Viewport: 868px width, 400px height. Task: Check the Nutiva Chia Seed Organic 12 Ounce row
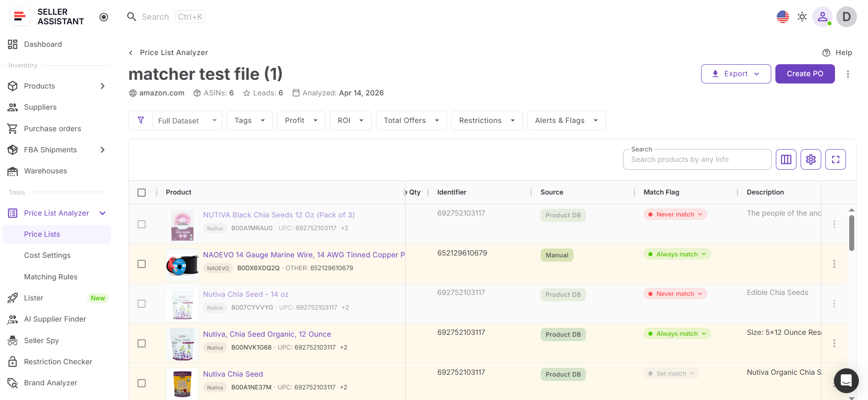(x=142, y=343)
